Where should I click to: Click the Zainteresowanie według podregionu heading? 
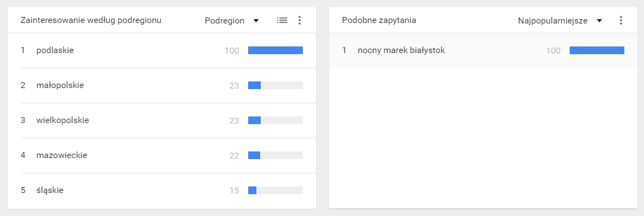(x=91, y=20)
